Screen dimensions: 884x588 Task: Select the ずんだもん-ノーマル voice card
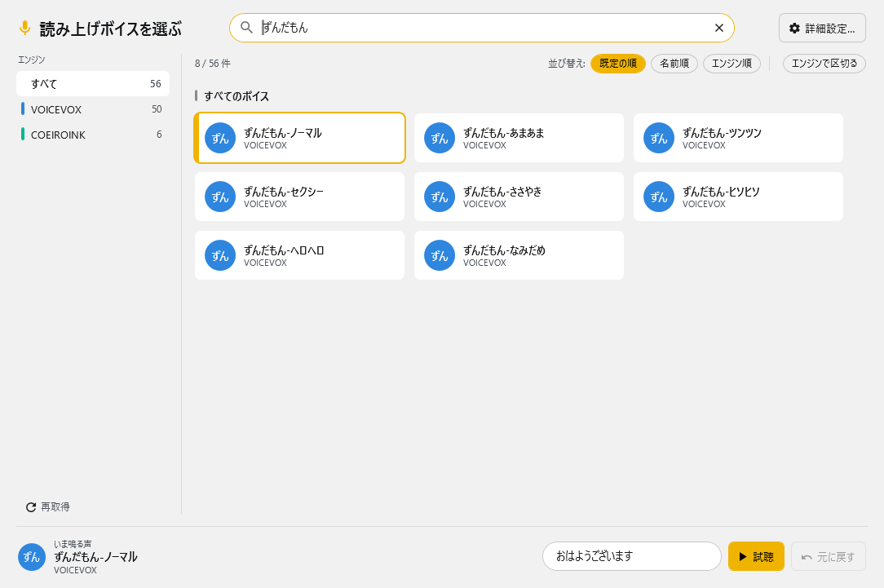(299, 138)
